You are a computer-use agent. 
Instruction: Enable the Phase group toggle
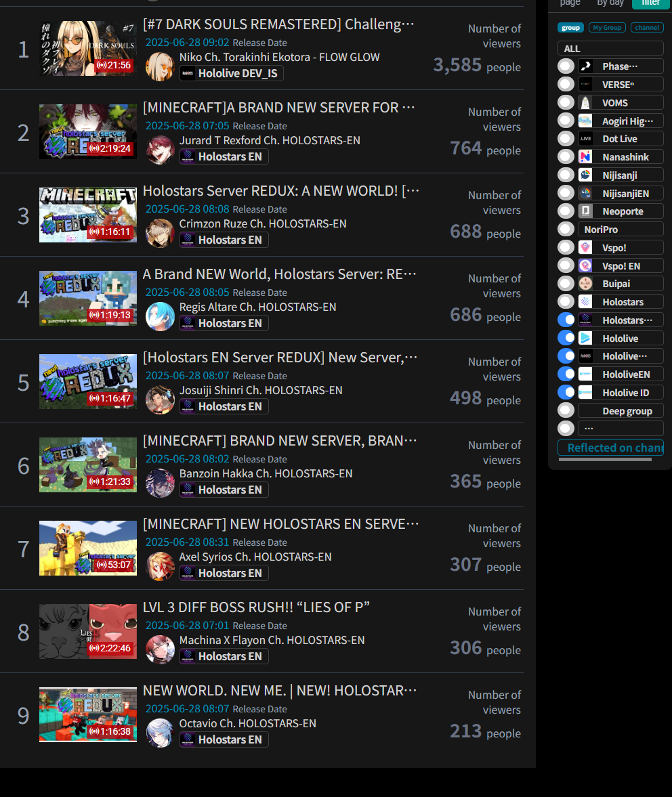(x=566, y=66)
